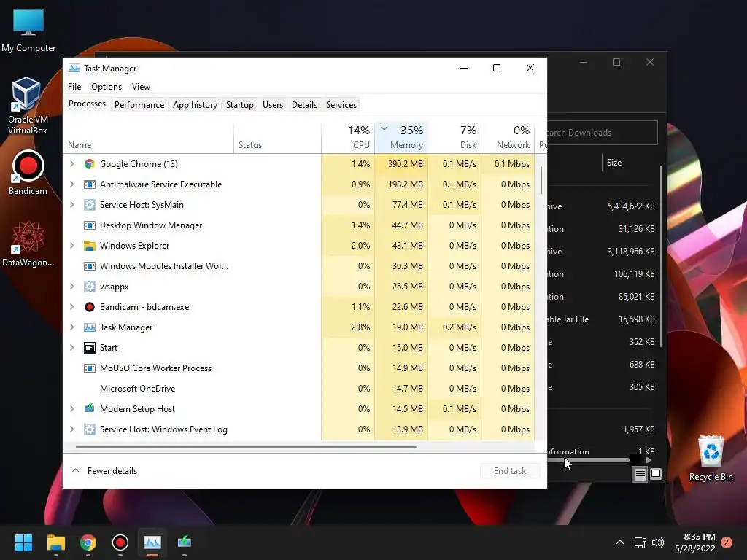The width and height of the screenshot is (747, 560).
Task: Open the volume speaker tray icon
Action: (658, 542)
